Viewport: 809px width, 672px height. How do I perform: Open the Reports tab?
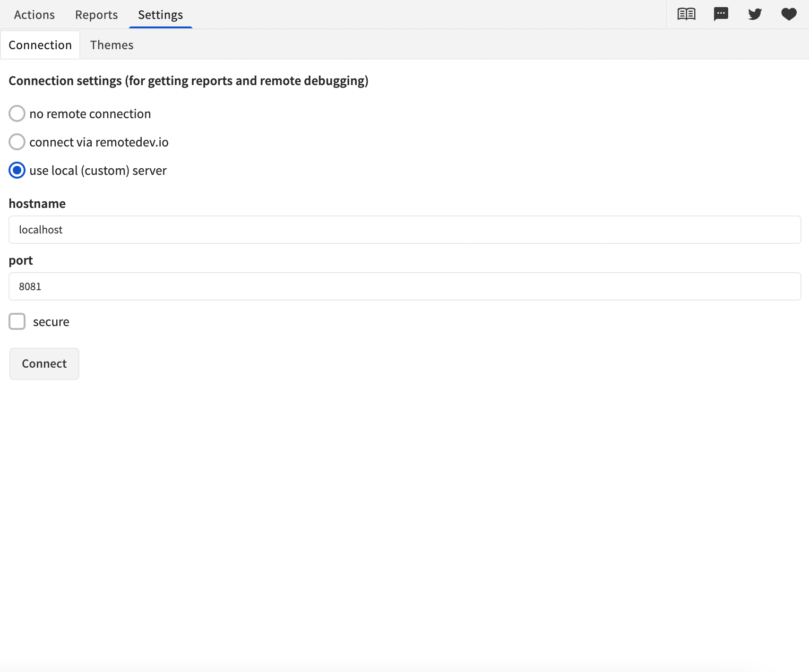click(96, 14)
